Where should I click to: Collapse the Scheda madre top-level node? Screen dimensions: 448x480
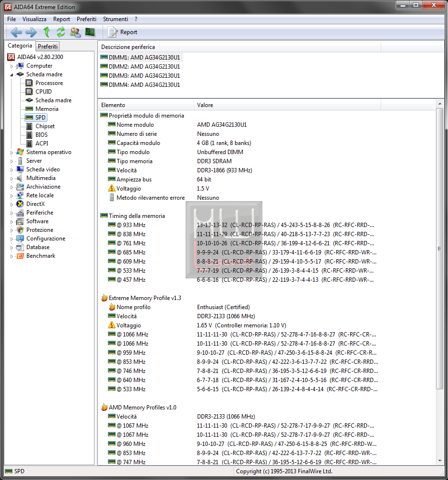click(12, 75)
